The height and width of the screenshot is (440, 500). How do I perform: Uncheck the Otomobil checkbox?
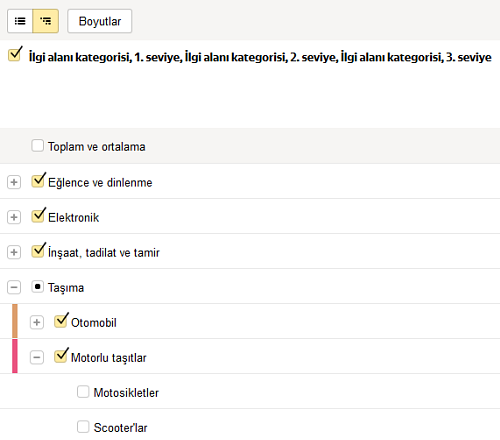tap(60, 321)
